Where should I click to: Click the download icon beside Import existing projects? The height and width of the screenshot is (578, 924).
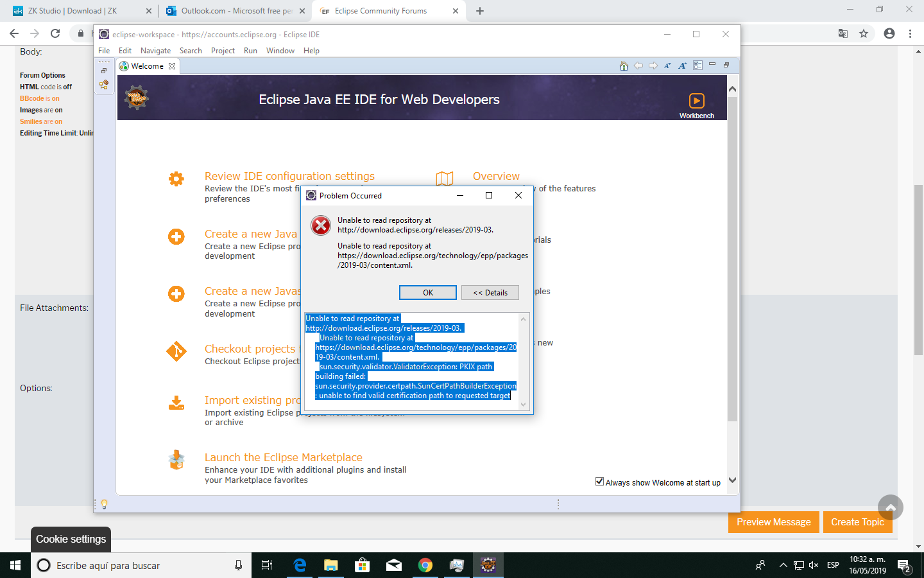(176, 403)
